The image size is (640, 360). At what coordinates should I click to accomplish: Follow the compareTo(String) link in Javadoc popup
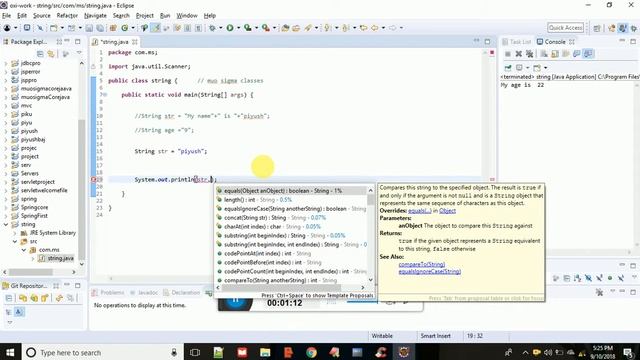(422, 264)
